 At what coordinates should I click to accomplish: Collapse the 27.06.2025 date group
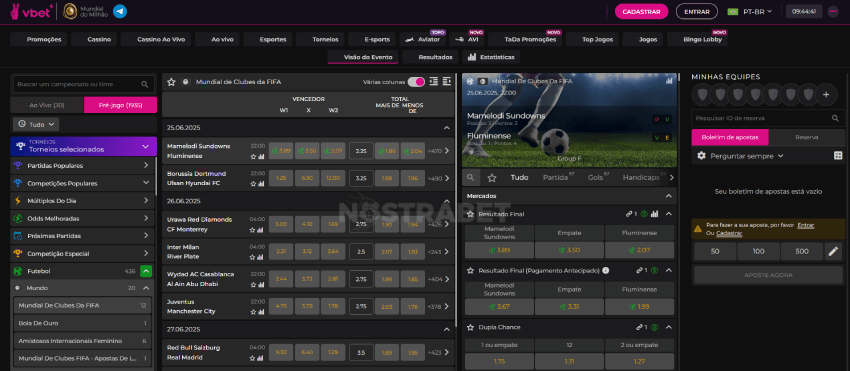click(447, 329)
